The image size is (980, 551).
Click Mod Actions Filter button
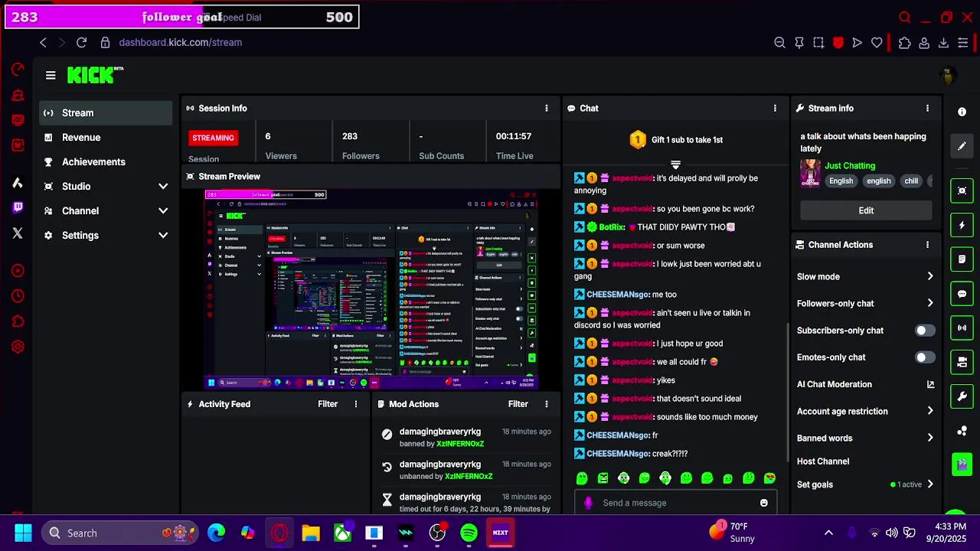pos(518,404)
